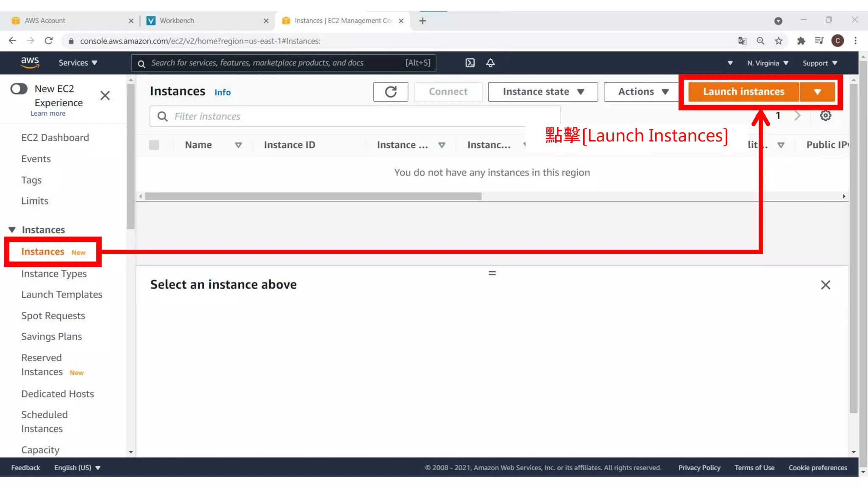Open EC2 Dashboard in sidebar
868x488 pixels.
coord(55,138)
